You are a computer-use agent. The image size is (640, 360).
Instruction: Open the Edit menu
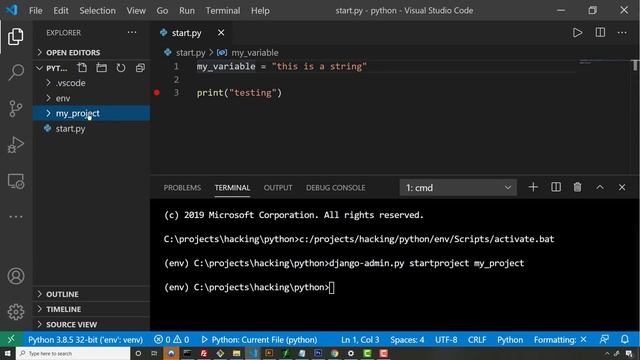click(x=61, y=11)
